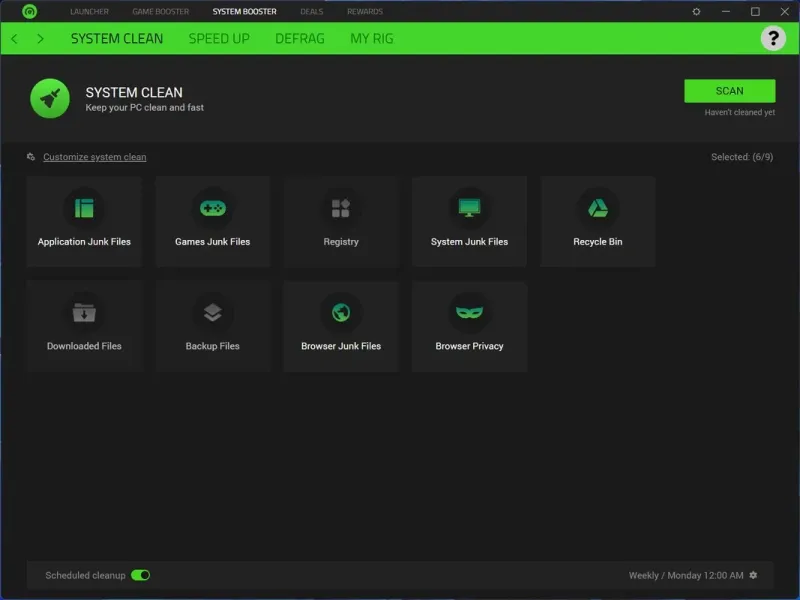The height and width of the screenshot is (600, 800).
Task: Turn off the Scheduled cleanup toggle
Action: pos(140,575)
